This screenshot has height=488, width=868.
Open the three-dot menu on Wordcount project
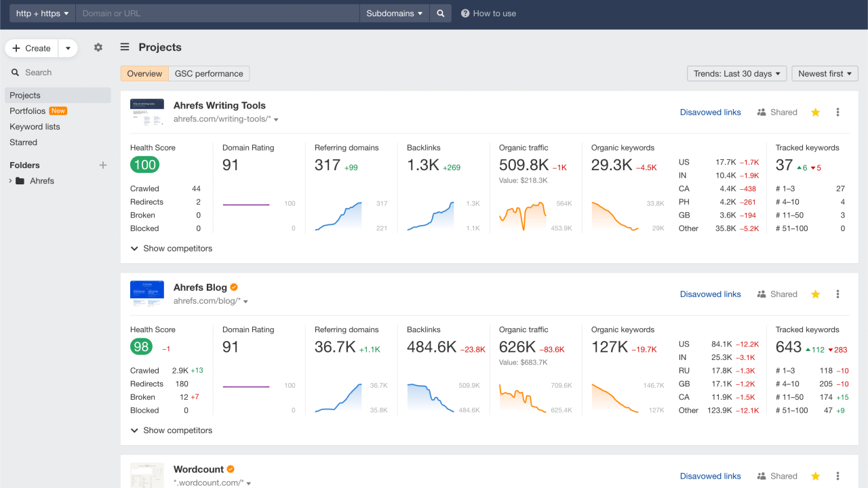click(837, 476)
